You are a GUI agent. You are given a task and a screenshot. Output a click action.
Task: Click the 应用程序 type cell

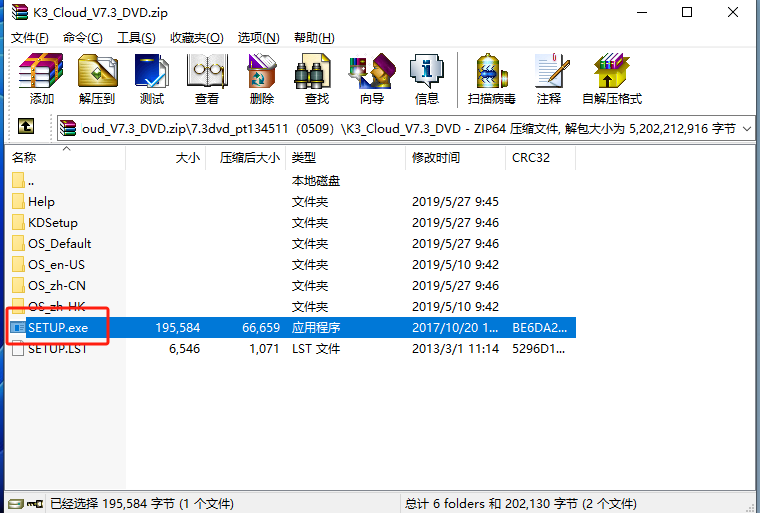click(316, 327)
